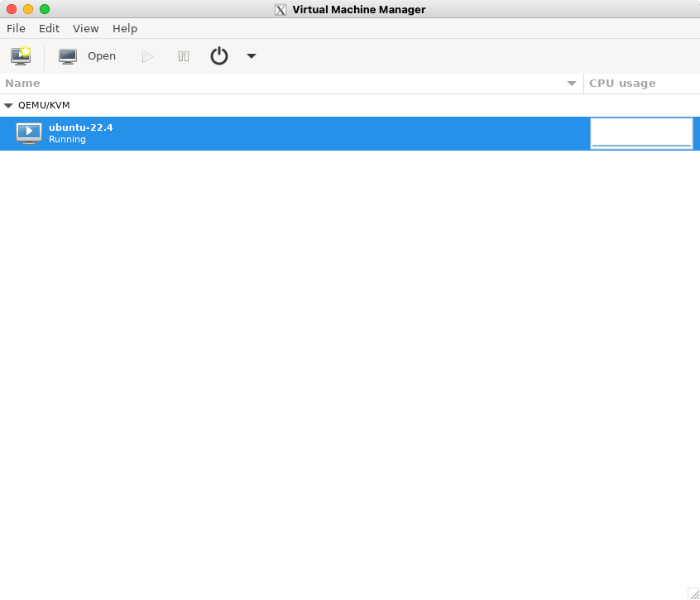The width and height of the screenshot is (700, 600).
Task: Click the CPU usage graph for ubuntu-22.4
Action: (x=641, y=133)
